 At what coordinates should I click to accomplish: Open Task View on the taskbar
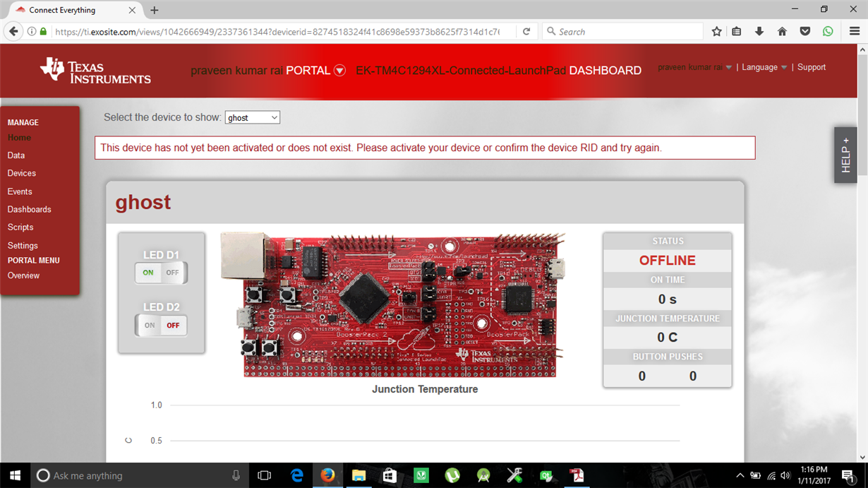coord(265,475)
